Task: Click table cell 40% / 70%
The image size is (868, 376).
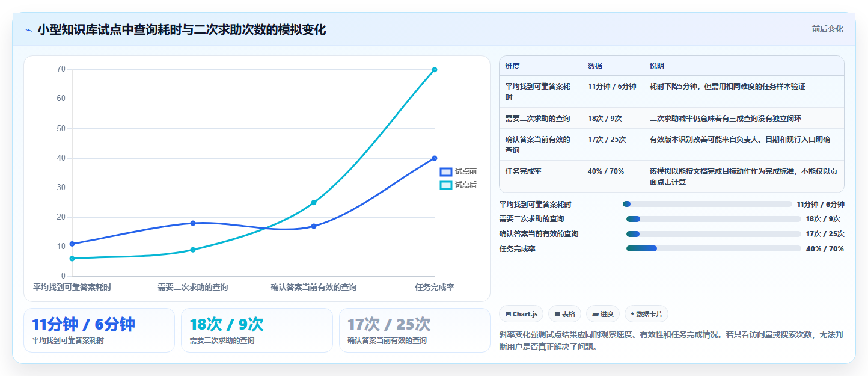Action: [x=606, y=171]
